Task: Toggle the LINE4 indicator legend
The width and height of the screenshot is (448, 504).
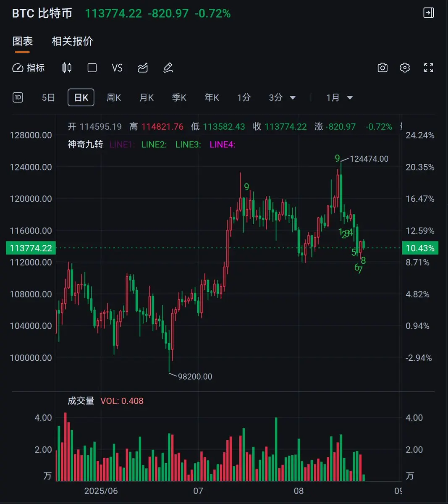Action: tap(223, 144)
